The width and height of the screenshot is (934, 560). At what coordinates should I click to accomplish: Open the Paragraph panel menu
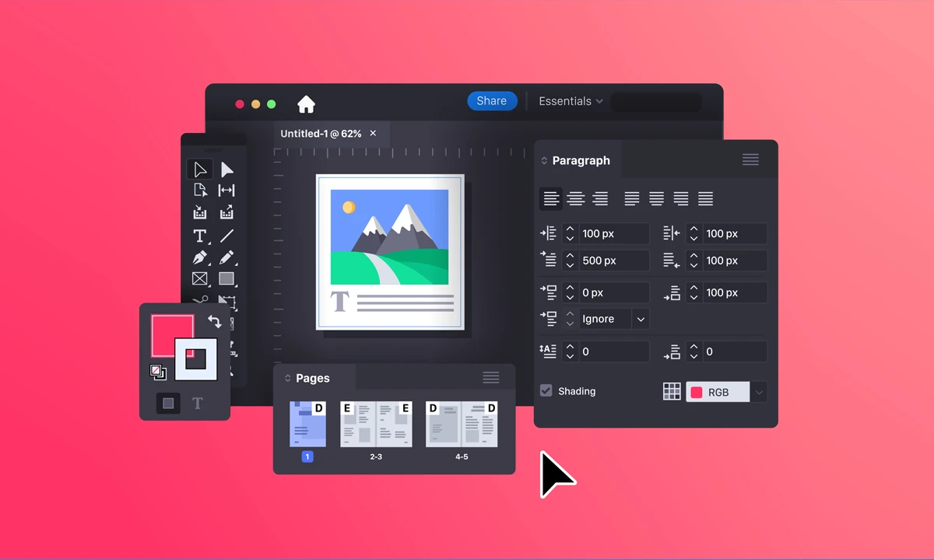click(750, 159)
